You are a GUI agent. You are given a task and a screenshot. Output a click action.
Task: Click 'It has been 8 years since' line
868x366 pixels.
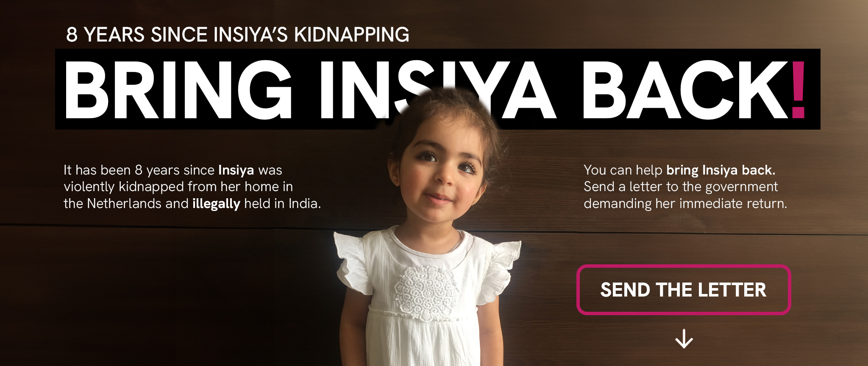point(139,170)
